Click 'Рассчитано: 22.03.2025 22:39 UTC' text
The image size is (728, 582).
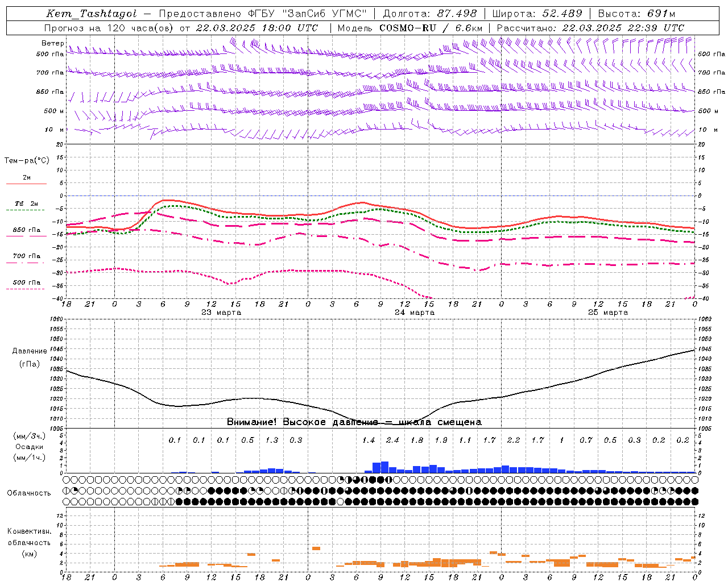tap(590, 27)
